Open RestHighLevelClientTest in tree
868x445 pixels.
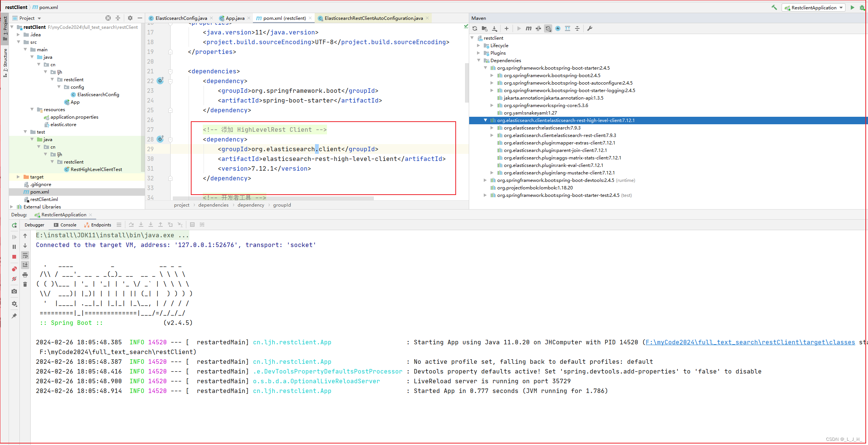point(96,170)
